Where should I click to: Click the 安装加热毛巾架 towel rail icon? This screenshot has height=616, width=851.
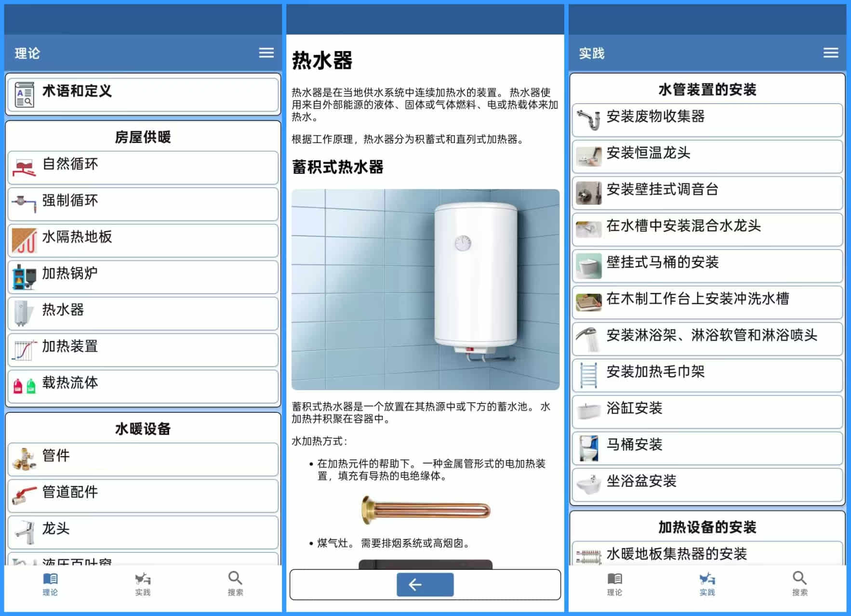pyautogui.click(x=589, y=375)
